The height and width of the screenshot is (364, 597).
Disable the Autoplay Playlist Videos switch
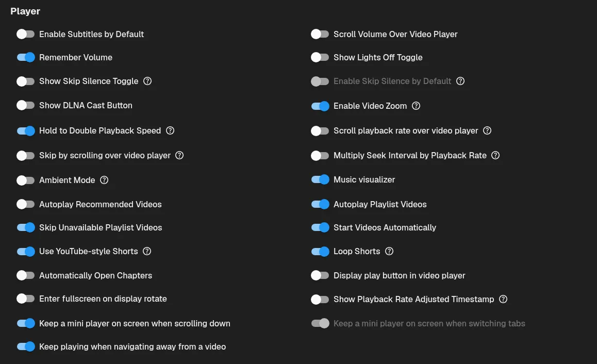tap(320, 205)
